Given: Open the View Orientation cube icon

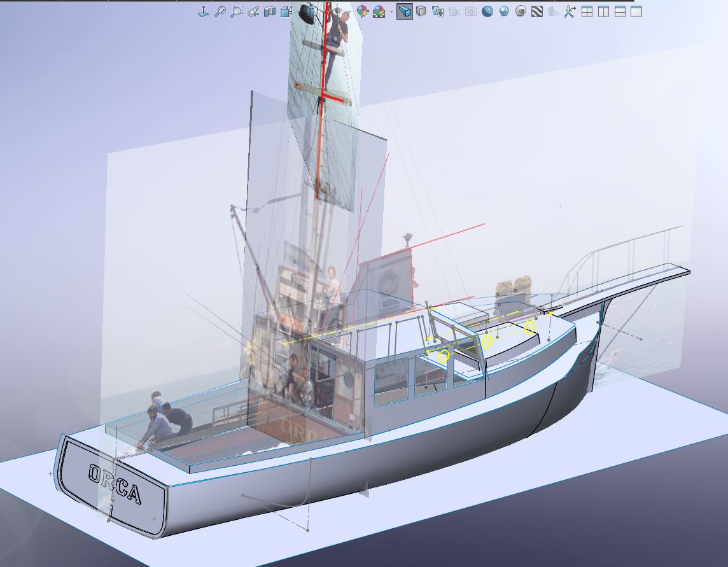Looking at the screenshot, I should click(x=286, y=11).
